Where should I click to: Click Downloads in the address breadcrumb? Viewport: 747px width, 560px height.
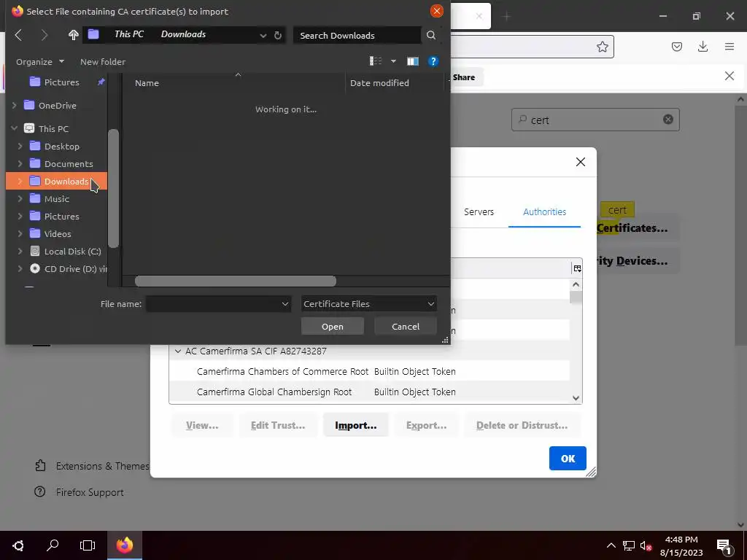point(183,34)
